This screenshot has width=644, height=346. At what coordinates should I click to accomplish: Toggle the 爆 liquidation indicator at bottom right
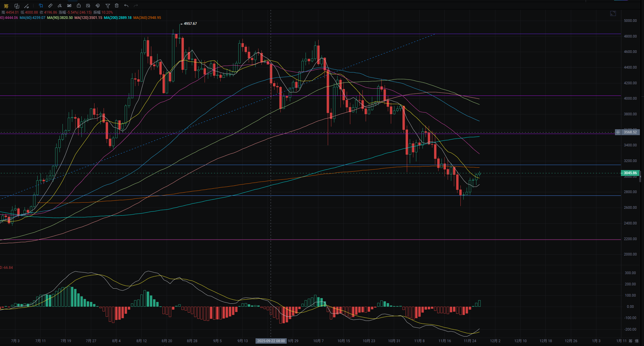tap(637, 341)
